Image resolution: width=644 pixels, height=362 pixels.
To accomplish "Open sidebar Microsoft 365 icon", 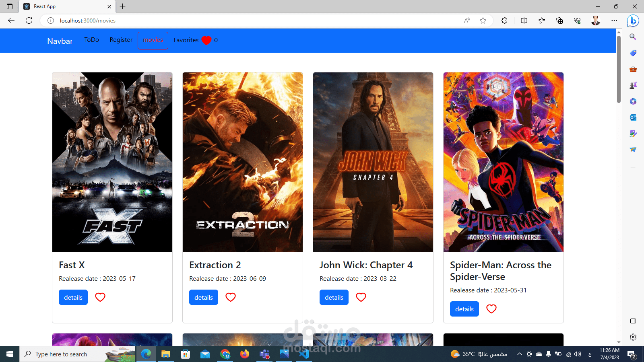I will 633,101.
